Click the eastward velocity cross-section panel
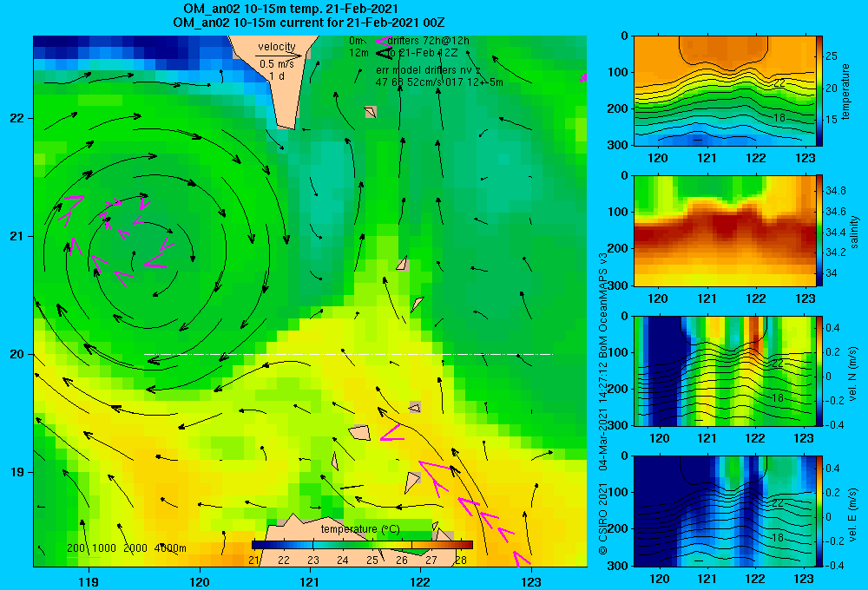 [x=725, y=511]
